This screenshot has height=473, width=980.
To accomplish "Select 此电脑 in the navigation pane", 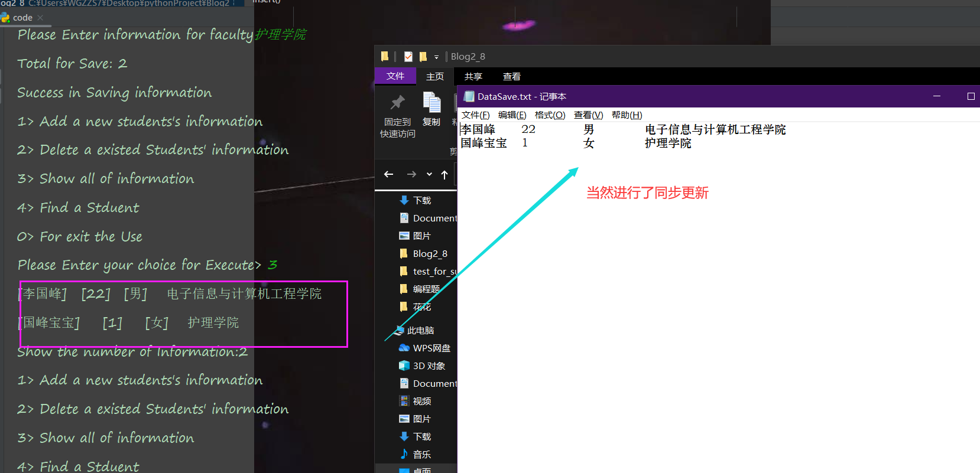I will tap(414, 330).
